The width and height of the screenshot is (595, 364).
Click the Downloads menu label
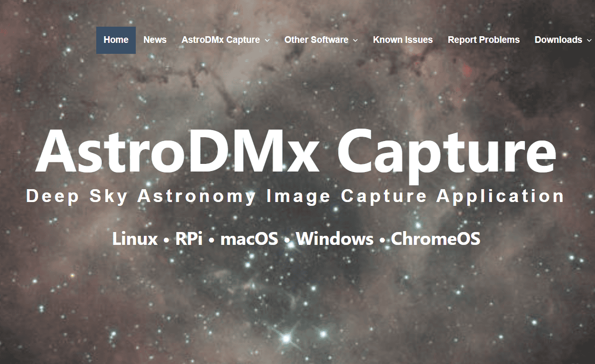tap(558, 40)
